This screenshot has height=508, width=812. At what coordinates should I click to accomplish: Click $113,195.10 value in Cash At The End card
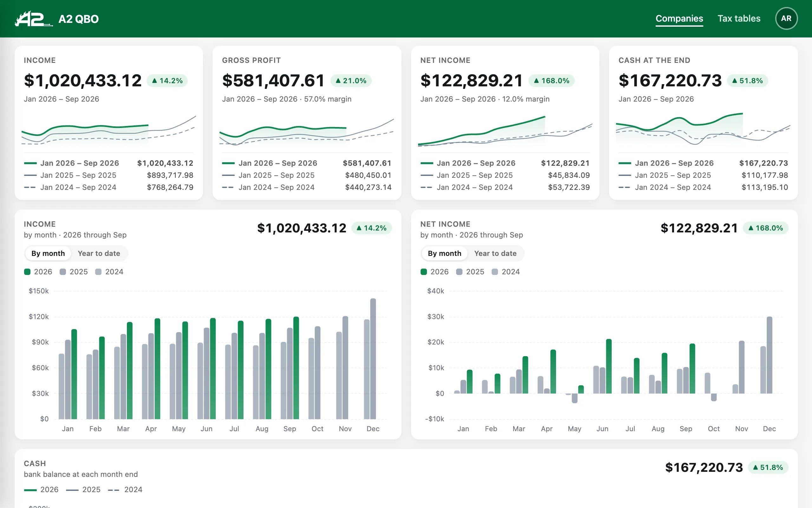(x=765, y=187)
